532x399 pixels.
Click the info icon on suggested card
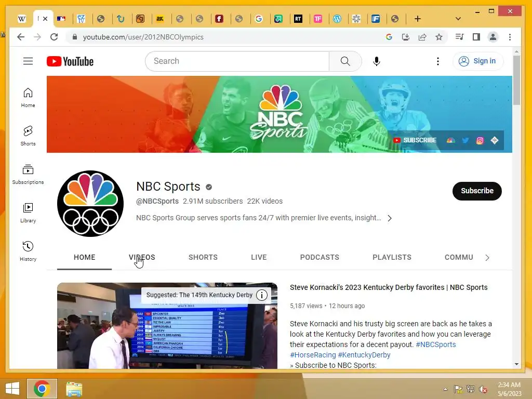tap(262, 295)
